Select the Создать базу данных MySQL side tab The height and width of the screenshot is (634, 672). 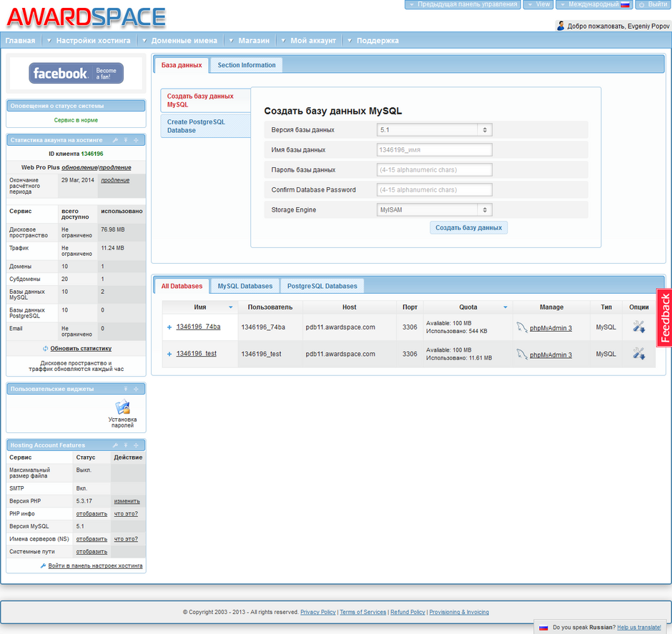click(x=205, y=100)
